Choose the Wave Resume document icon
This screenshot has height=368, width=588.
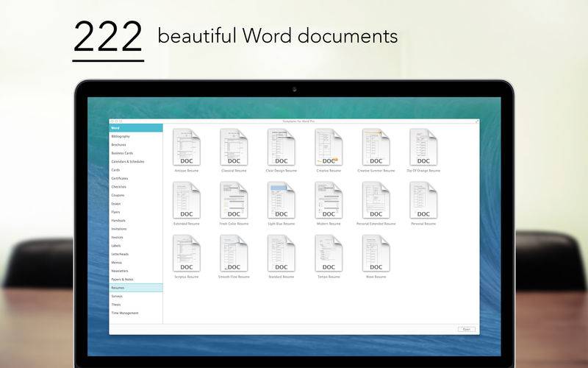click(376, 253)
